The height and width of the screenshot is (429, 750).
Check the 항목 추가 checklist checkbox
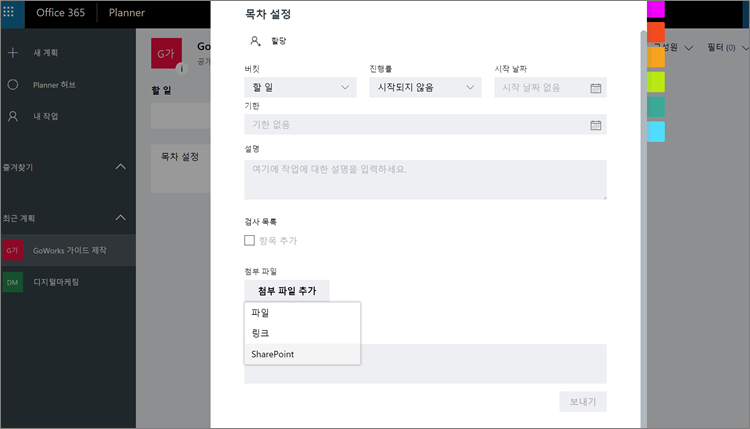[250, 240]
